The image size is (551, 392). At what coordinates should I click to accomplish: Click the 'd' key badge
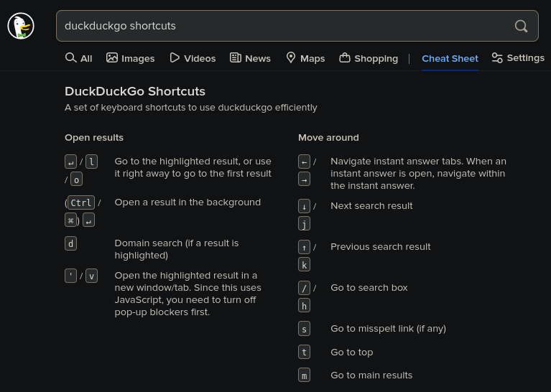(x=70, y=243)
